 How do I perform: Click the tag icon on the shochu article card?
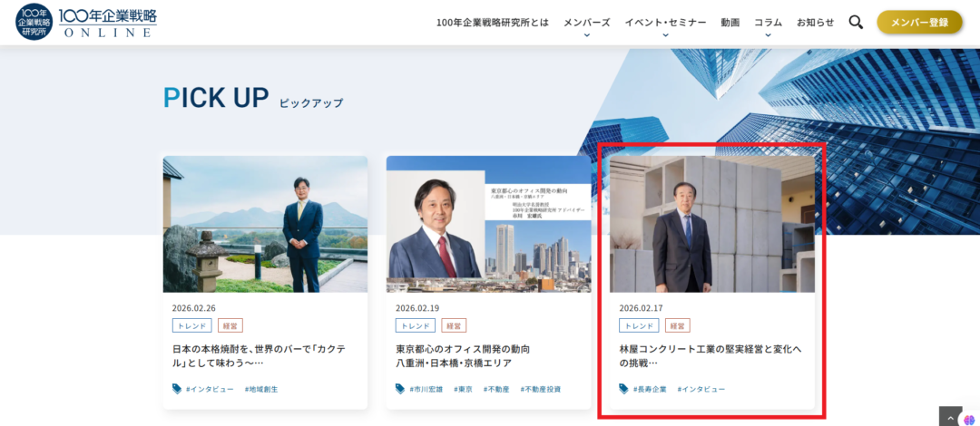tap(177, 389)
